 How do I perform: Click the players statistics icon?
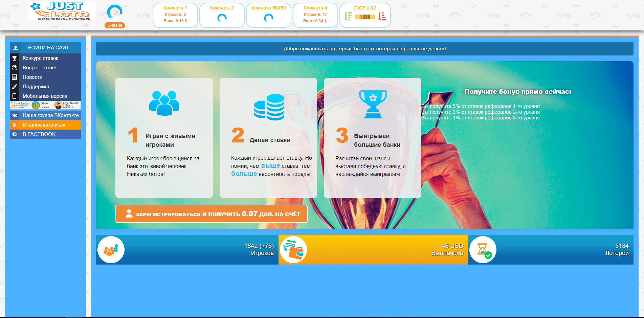pyautogui.click(x=111, y=250)
